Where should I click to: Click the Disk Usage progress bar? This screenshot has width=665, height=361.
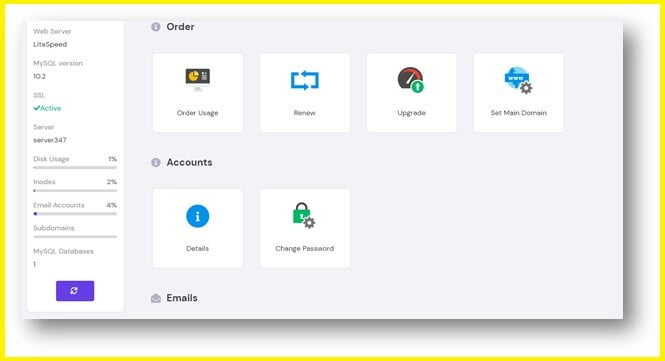[75, 168]
